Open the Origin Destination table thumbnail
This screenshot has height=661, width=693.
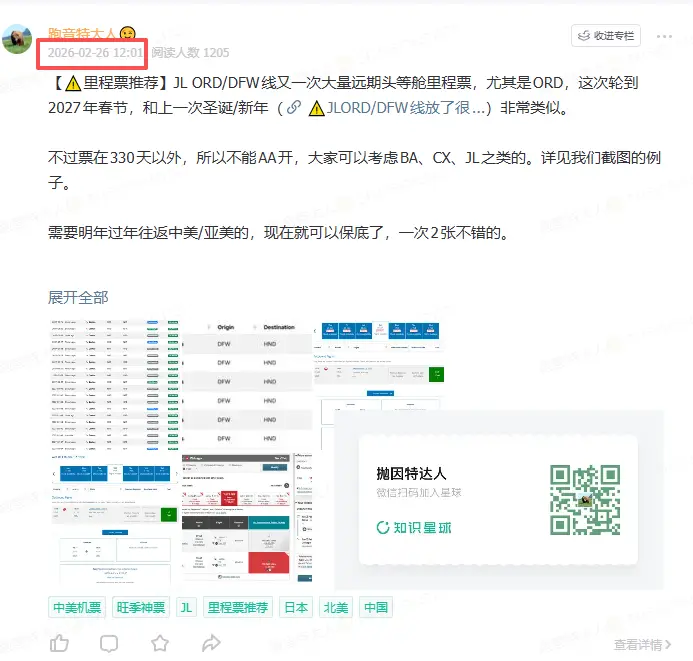pos(247,384)
